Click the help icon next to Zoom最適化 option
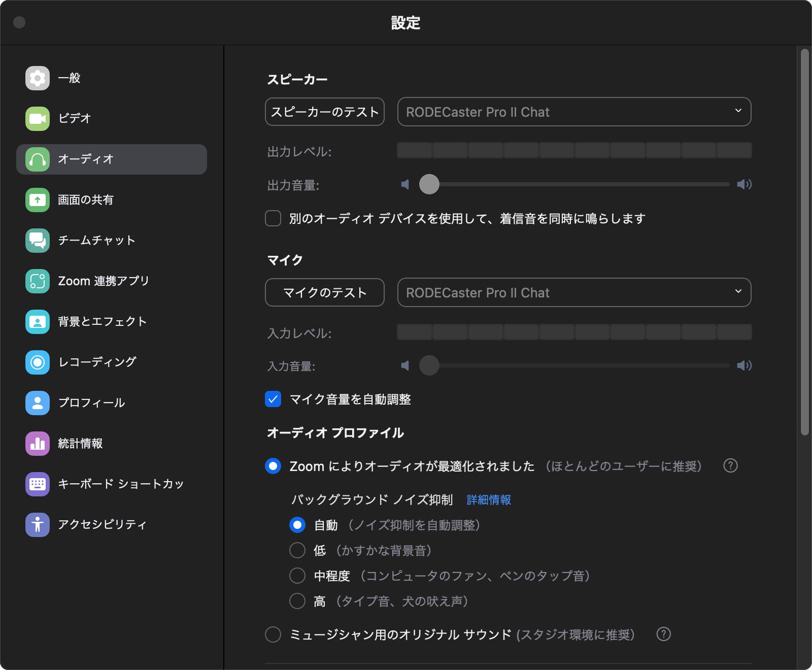This screenshot has height=670, width=812. (730, 465)
